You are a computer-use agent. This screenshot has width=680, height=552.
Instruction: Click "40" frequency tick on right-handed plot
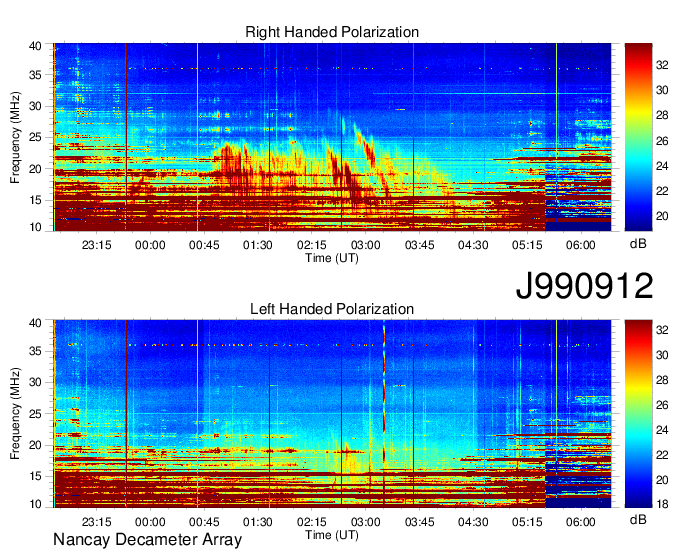click(x=36, y=46)
